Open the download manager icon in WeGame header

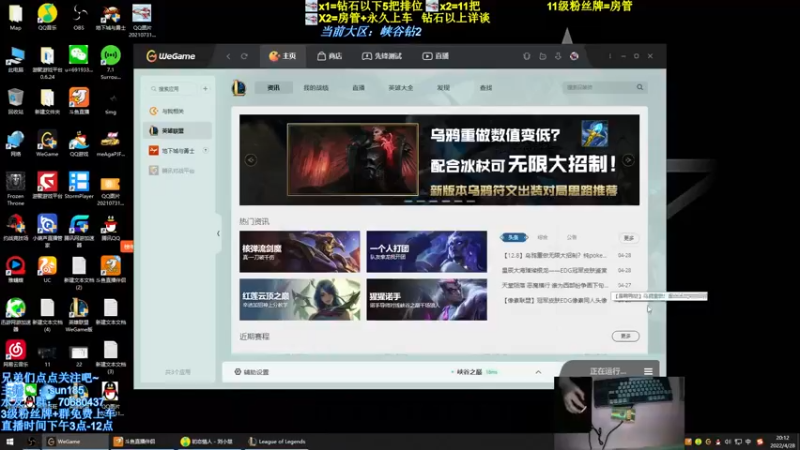558,56
